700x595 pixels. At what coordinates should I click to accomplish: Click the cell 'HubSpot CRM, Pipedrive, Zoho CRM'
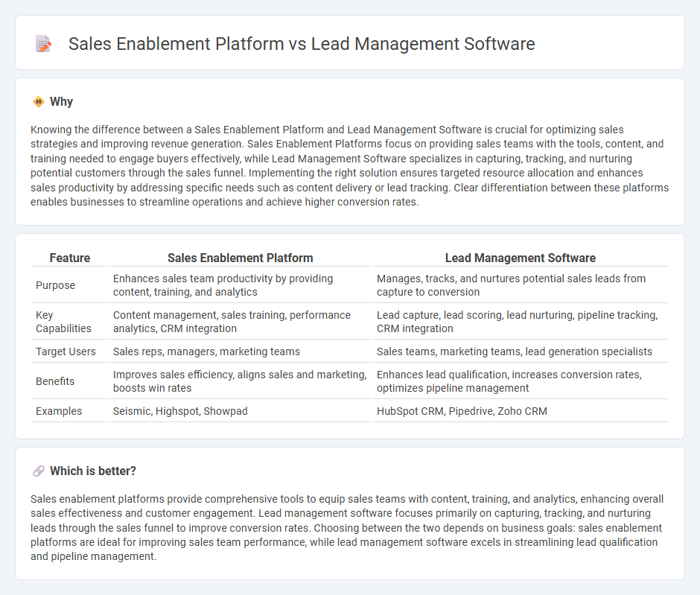tap(520, 411)
